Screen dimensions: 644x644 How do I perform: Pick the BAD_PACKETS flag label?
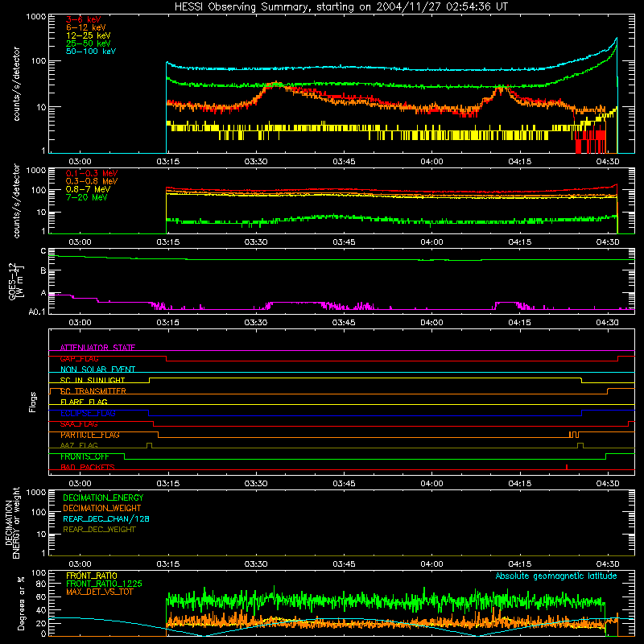tap(88, 467)
